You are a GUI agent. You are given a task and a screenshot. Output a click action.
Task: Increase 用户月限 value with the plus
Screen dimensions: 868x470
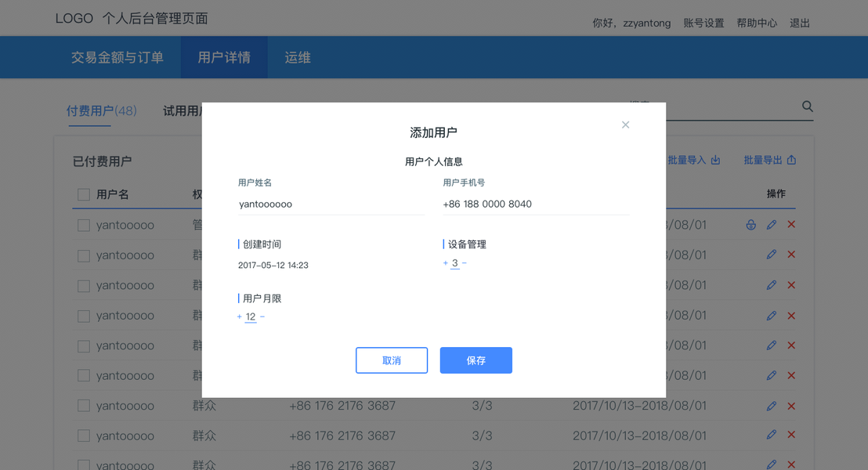click(x=239, y=316)
